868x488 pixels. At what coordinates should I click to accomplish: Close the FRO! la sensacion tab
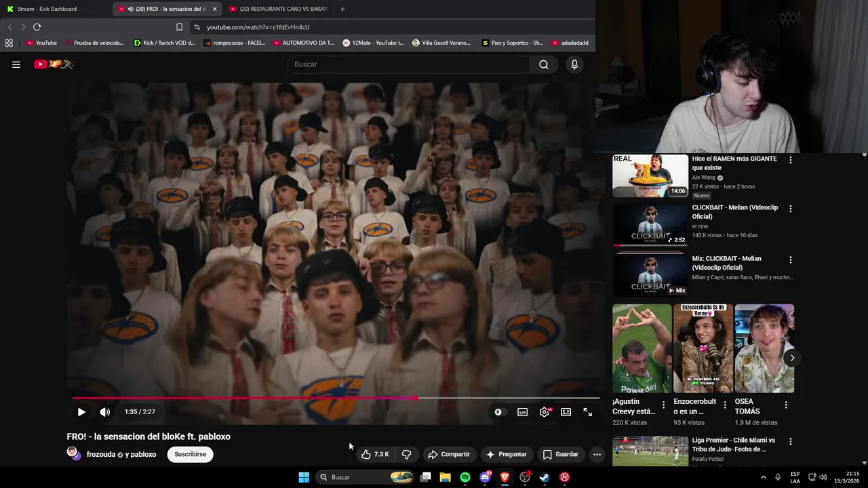tap(215, 9)
